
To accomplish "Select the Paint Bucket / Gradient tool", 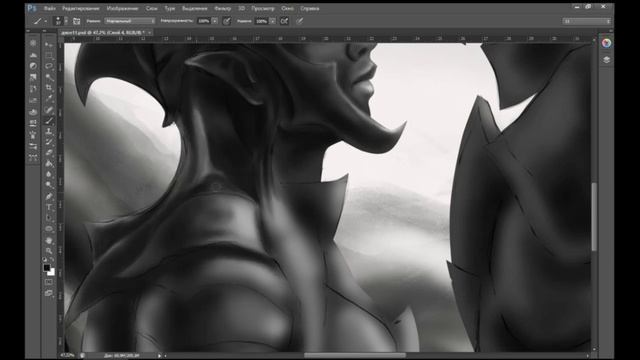I will click(x=49, y=164).
